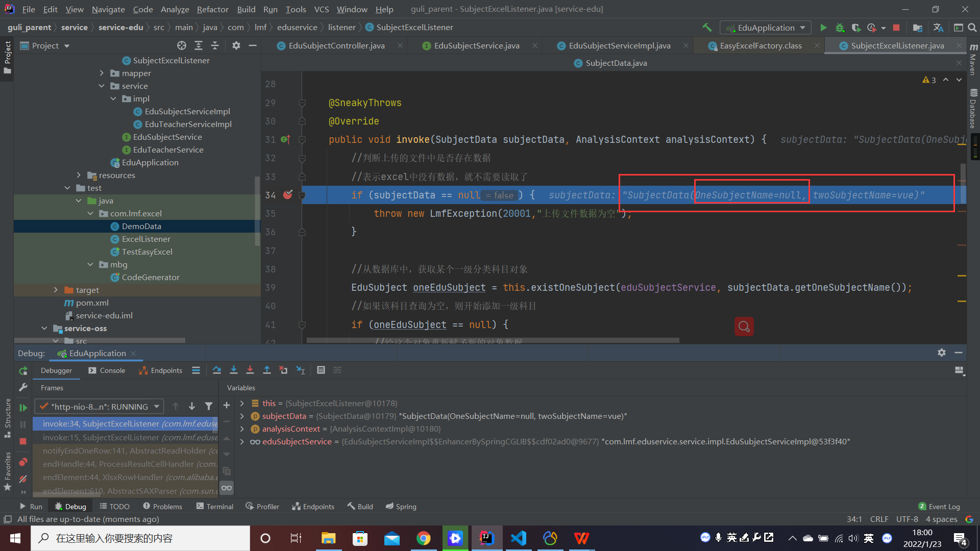The height and width of the screenshot is (551, 980).
Task: Click the Build project hammer icon
Action: pos(707,28)
